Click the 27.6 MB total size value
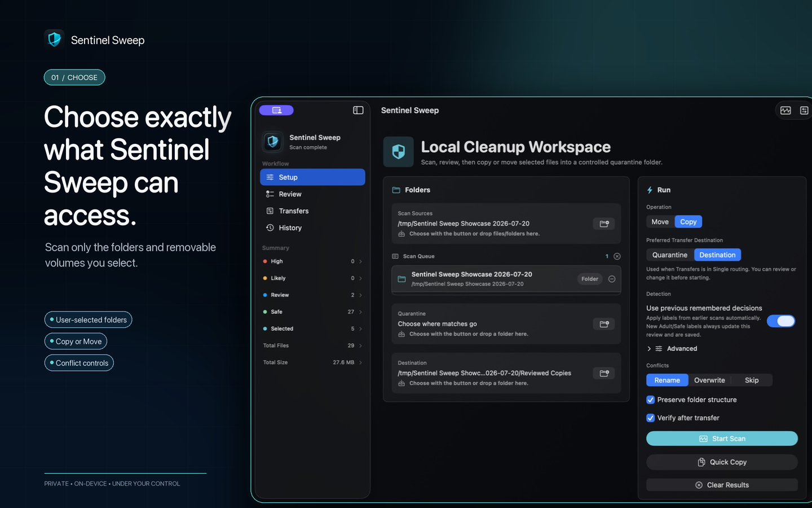The image size is (812, 508). [343, 362]
